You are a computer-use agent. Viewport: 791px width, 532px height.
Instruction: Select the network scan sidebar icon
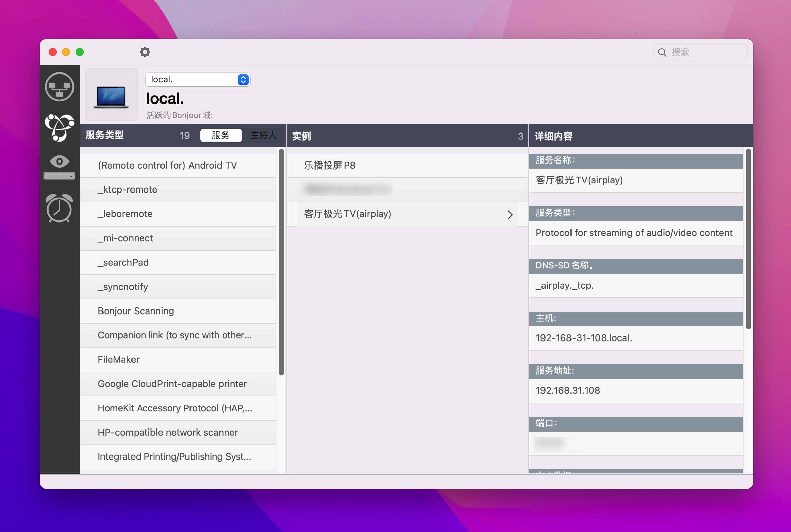(59, 87)
